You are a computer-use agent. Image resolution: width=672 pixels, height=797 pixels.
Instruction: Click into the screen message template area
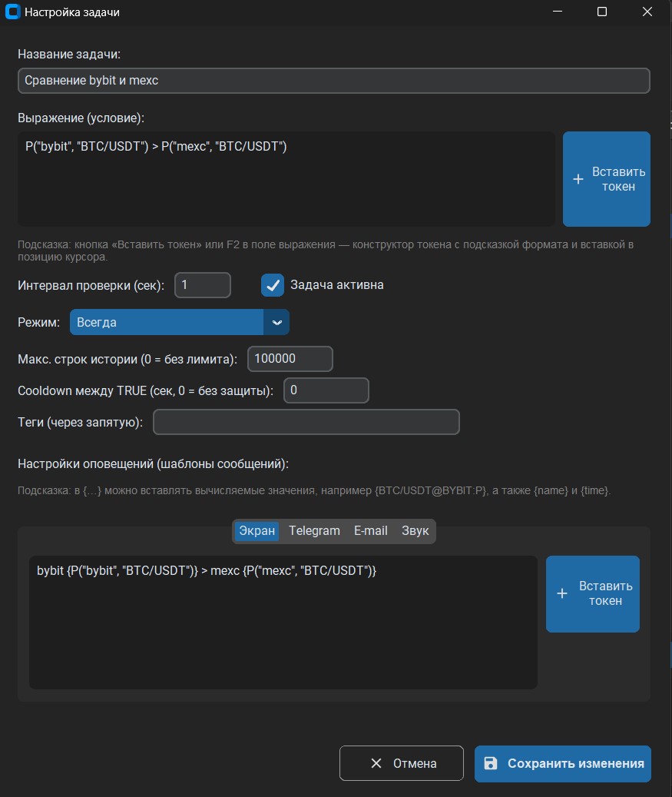point(283,622)
